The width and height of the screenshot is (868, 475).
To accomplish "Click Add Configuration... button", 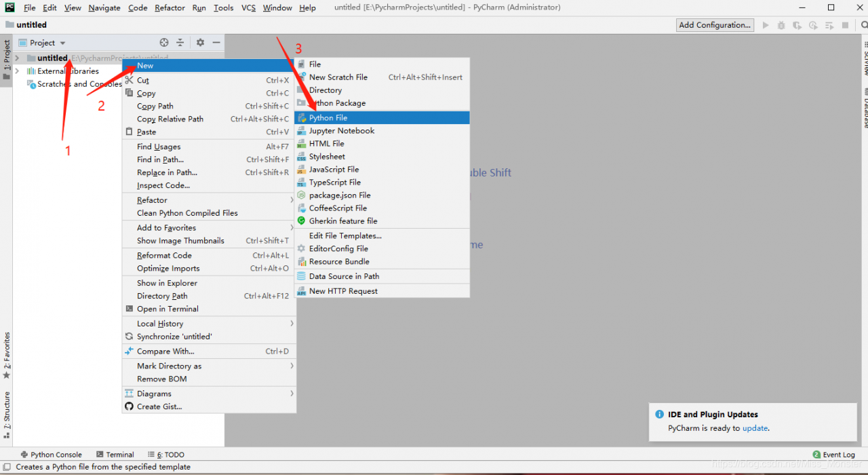I will click(715, 25).
